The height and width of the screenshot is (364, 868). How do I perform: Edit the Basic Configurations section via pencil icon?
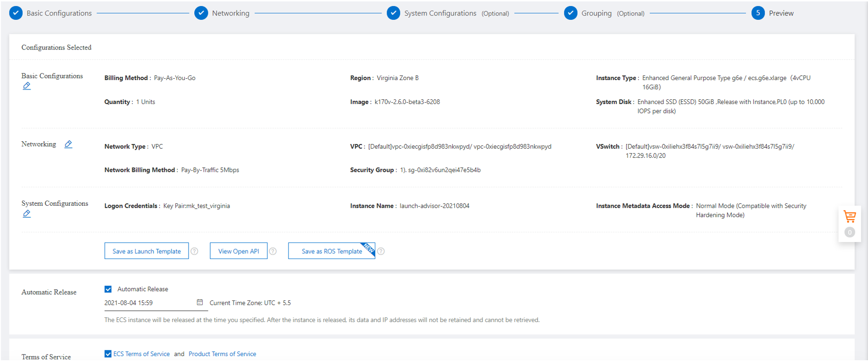tap(27, 86)
